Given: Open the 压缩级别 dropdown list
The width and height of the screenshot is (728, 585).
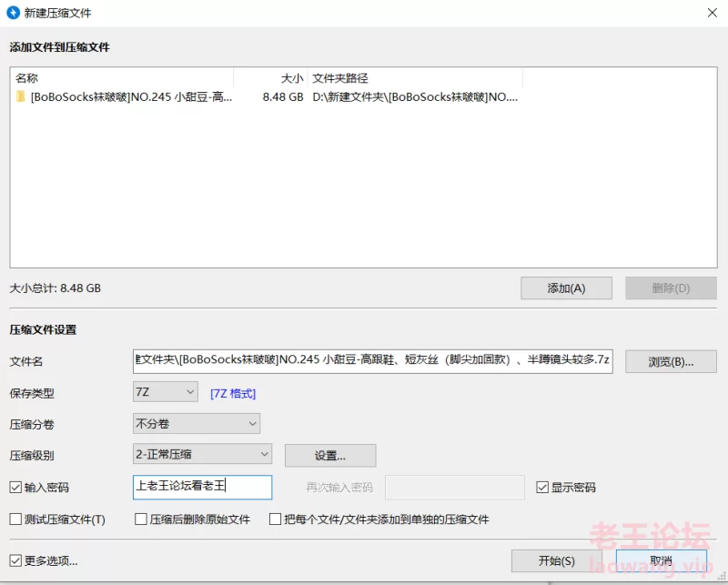Looking at the screenshot, I should [202, 454].
